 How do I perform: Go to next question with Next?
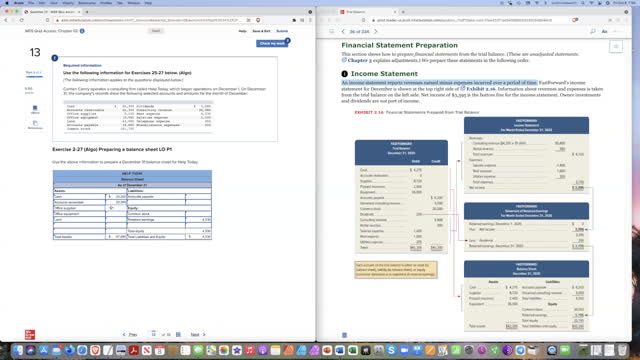198,335
